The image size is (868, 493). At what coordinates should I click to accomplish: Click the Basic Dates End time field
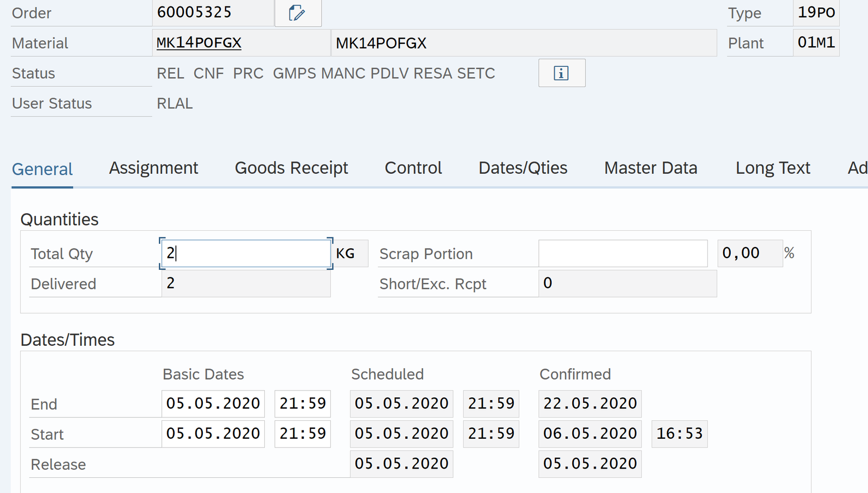[302, 403]
